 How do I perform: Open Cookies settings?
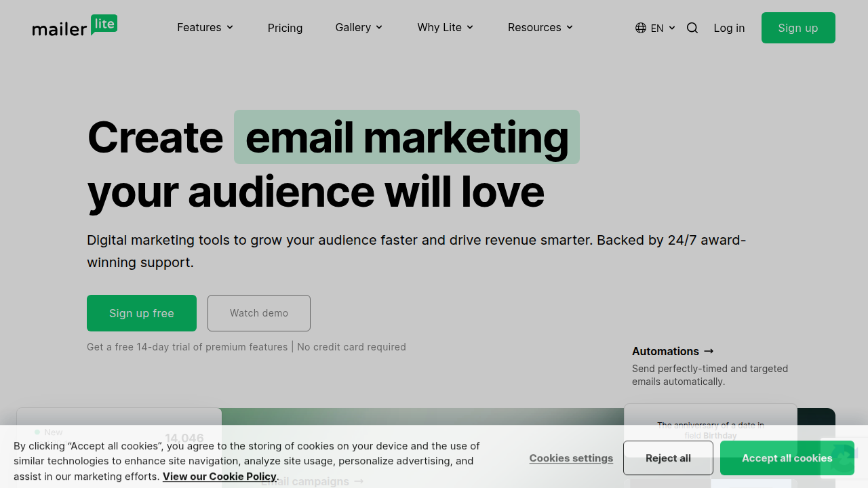(x=571, y=458)
